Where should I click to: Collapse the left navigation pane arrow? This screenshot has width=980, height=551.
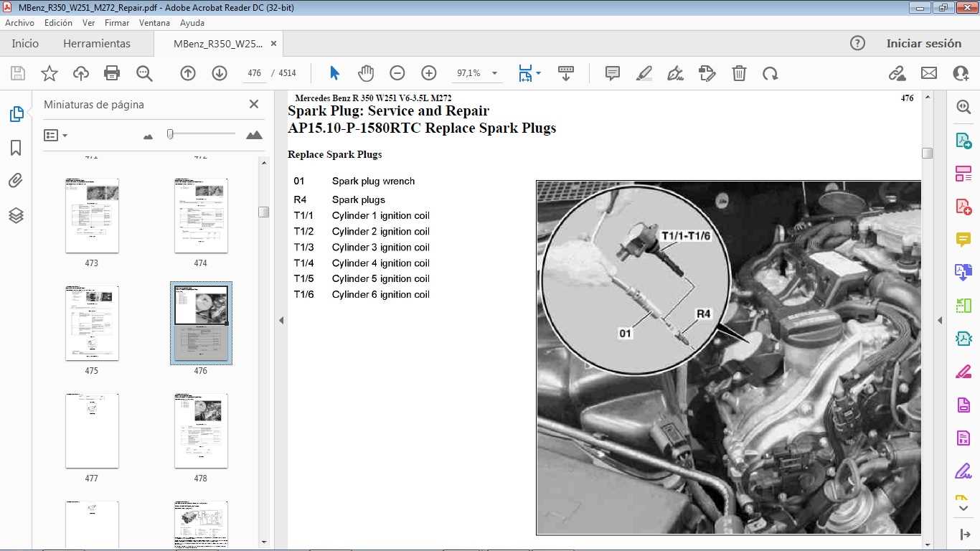281,320
